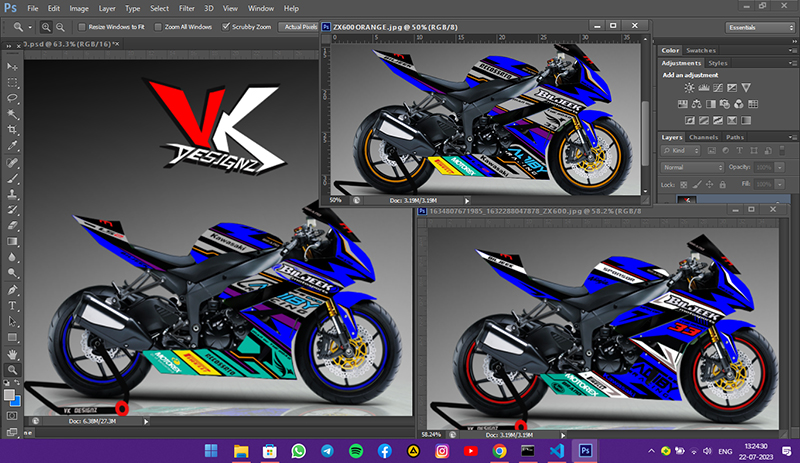800x463 pixels.
Task: Open the Filter menu
Action: (186, 8)
